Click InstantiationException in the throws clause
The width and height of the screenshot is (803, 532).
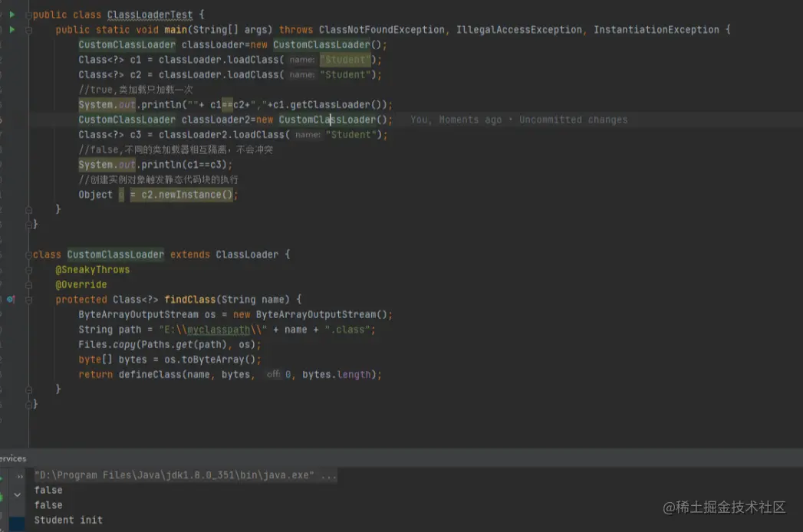point(656,30)
